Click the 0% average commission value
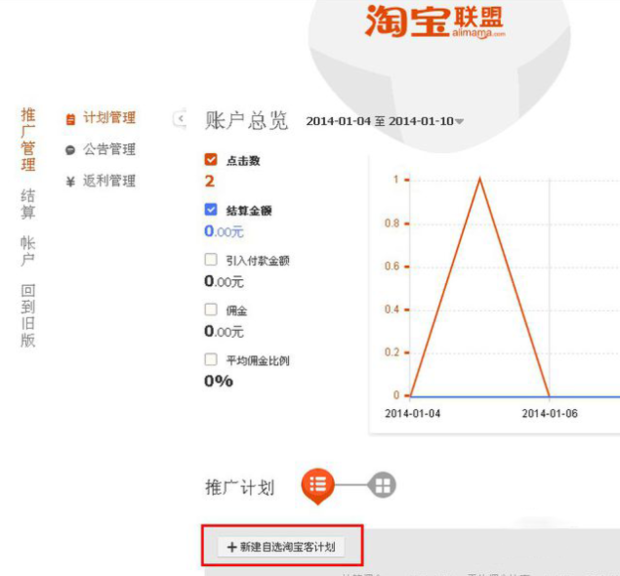 219,381
